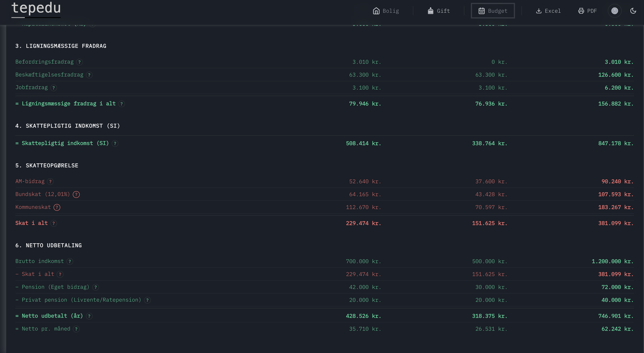Show help for Befordringsfradrag

[80, 62]
